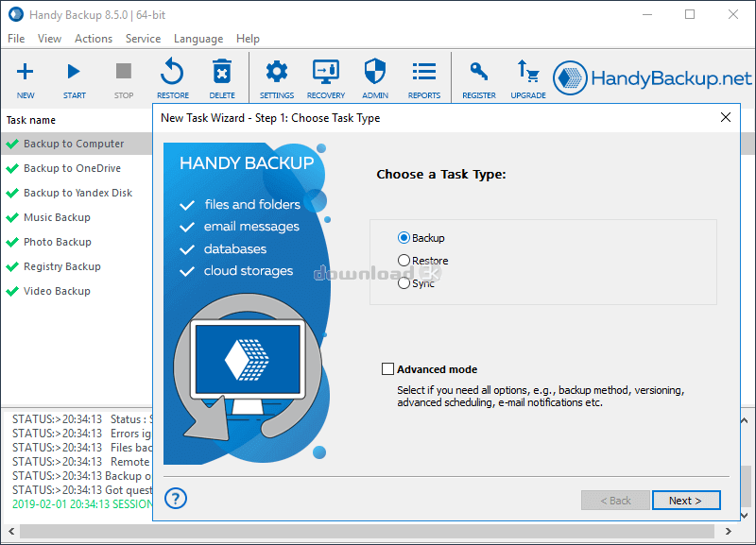Click green checkmark beside Music Backup
Image resolution: width=756 pixels, height=545 pixels.
click(12, 218)
